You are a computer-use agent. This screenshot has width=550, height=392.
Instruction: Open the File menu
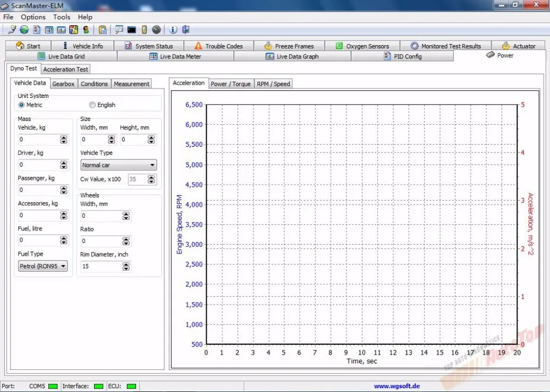[x=8, y=17]
